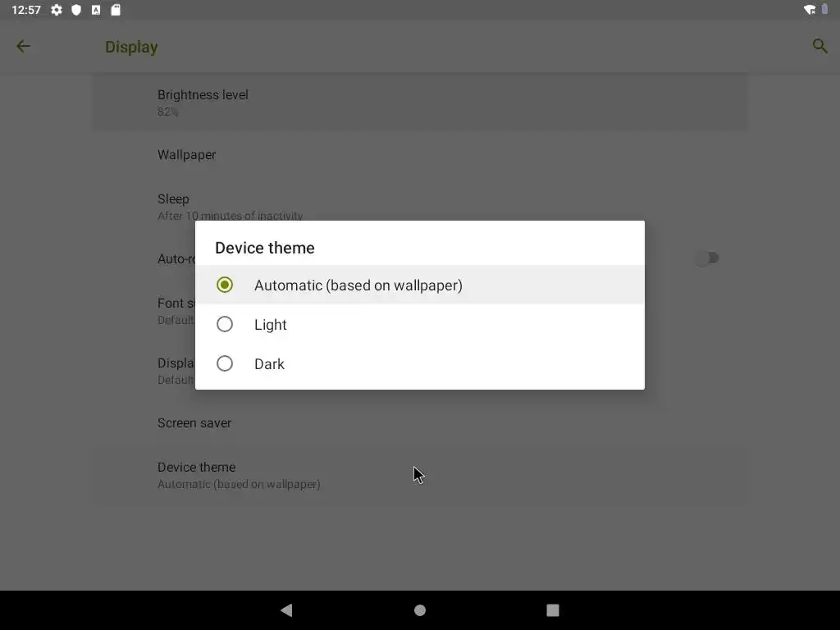
Task: Select the Dark theme radio button
Action: pos(225,363)
